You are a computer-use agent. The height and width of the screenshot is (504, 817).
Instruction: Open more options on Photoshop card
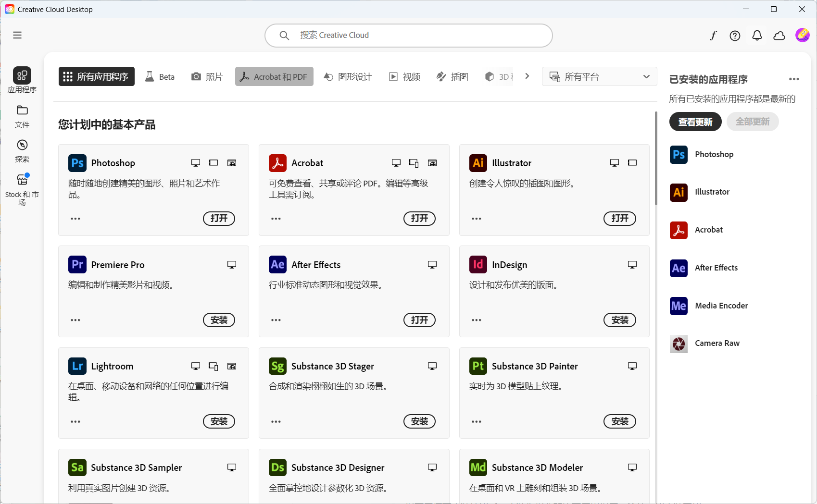[75, 219]
